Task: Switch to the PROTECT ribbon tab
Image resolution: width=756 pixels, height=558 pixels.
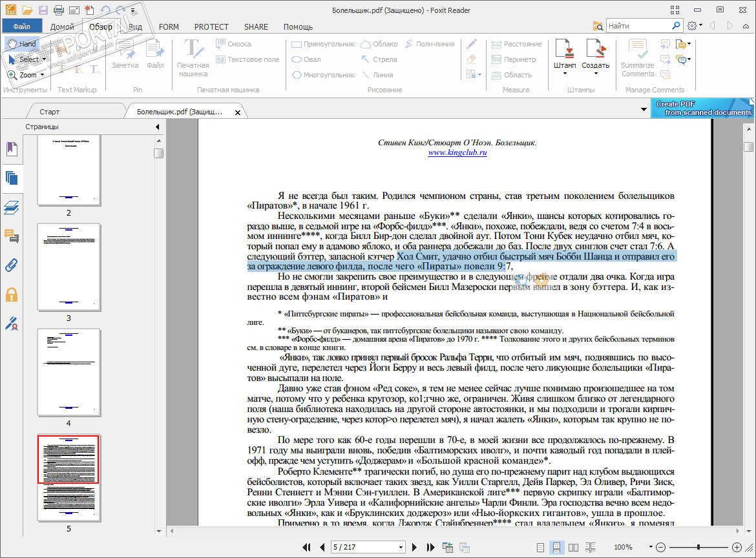Action: click(211, 27)
